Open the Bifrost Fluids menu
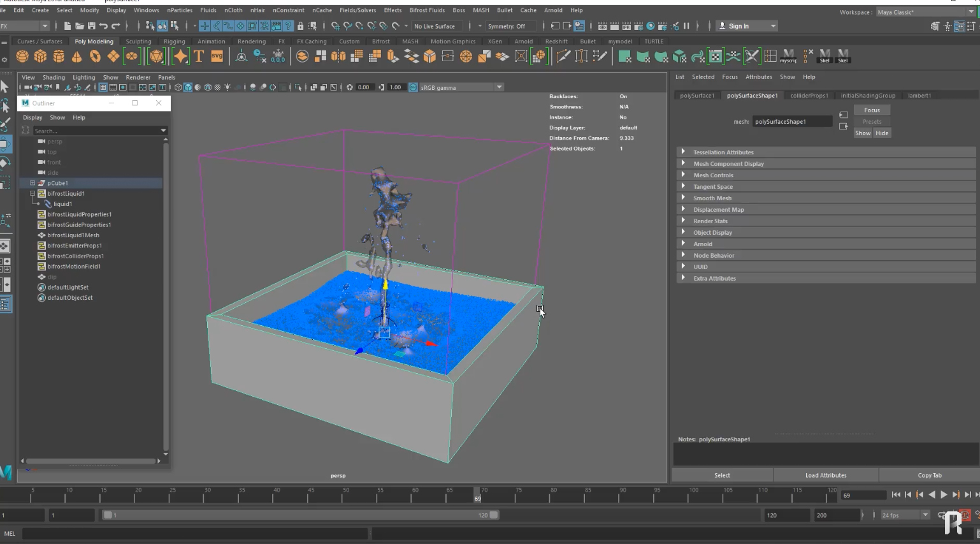The image size is (980, 544). (x=426, y=10)
